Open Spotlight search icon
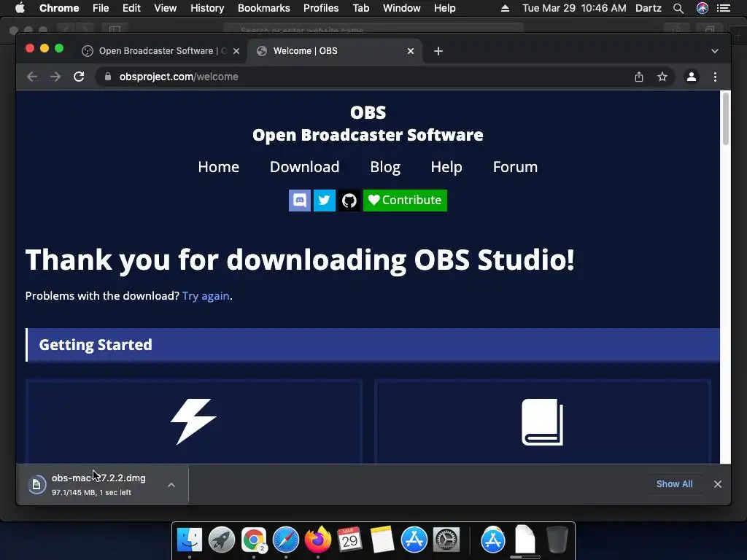 point(678,8)
